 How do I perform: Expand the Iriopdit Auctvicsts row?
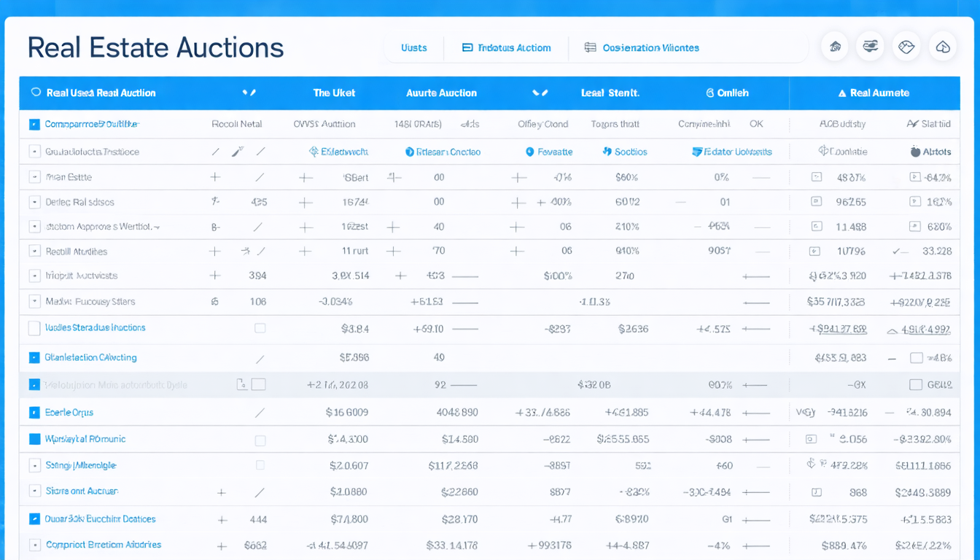click(34, 276)
